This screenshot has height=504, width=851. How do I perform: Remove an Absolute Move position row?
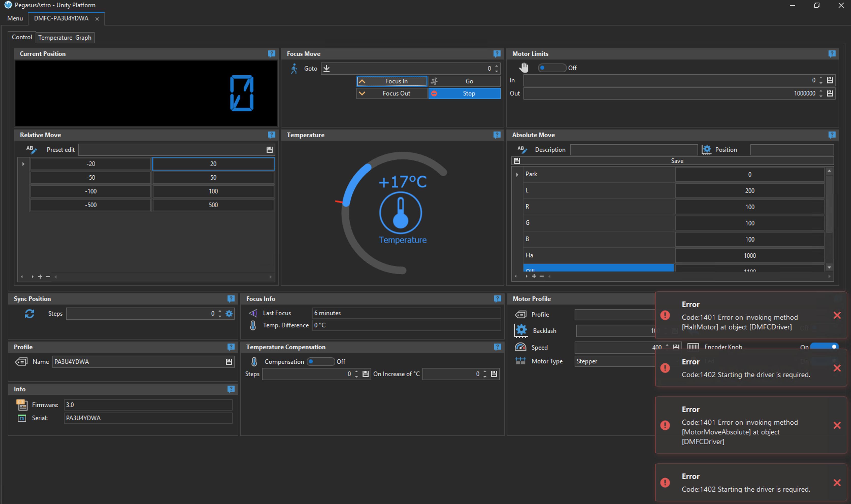tap(542, 276)
